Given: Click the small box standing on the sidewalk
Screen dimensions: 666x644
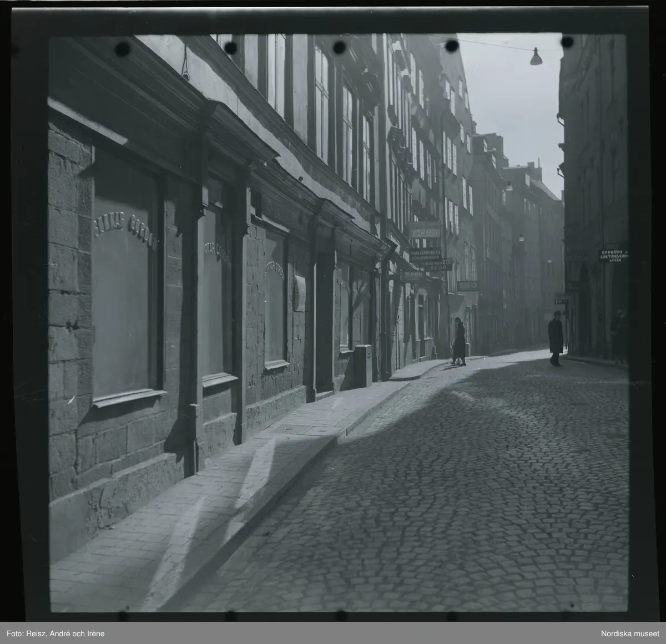Looking at the screenshot, I should pyautogui.click(x=362, y=364).
